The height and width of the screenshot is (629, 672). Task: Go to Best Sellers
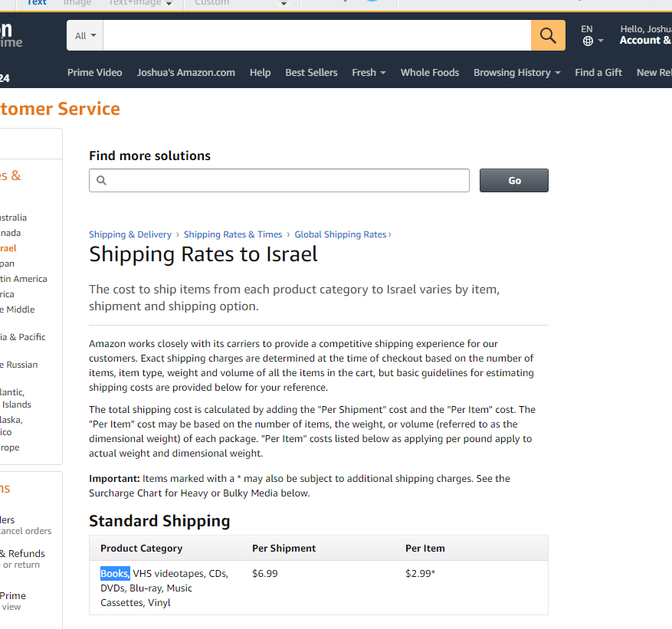[311, 73]
